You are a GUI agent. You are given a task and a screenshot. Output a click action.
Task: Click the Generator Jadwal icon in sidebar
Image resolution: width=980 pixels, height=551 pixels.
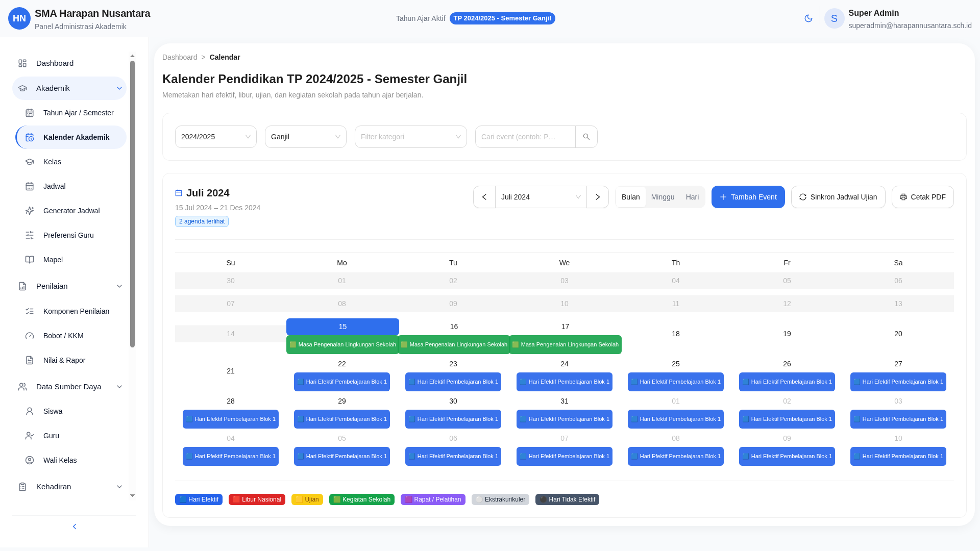coord(30,210)
